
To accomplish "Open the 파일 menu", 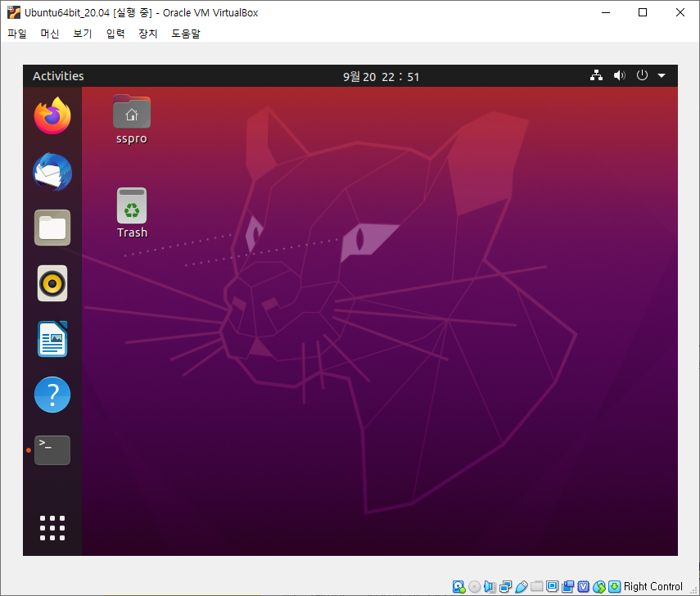I will pos(17,34).
